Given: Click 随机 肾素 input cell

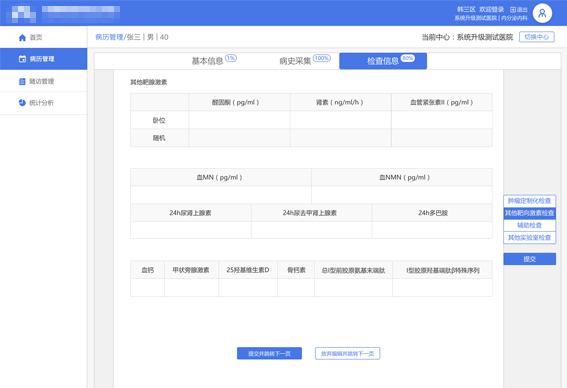Looking at the screenshot, I should point(340,138).
